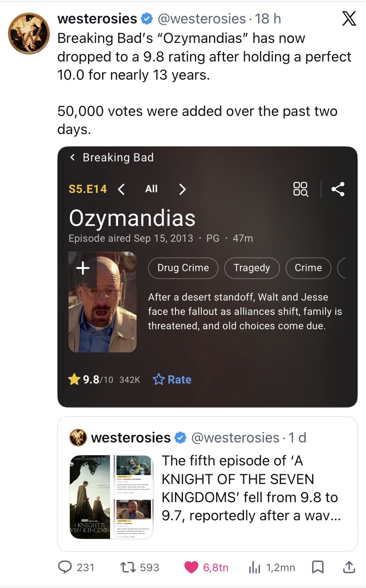
Task: Share the post via upload icon
Action: click(349, 567)
